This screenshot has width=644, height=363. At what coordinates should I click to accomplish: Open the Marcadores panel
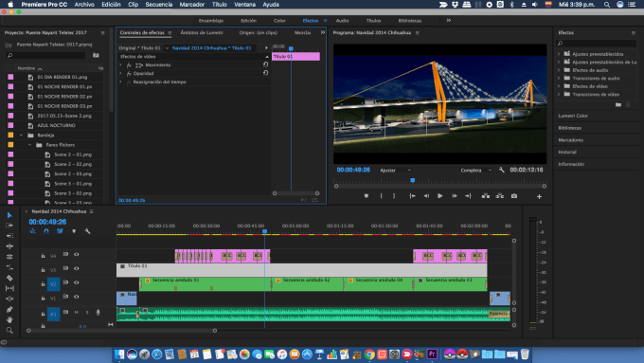point(570,139)
